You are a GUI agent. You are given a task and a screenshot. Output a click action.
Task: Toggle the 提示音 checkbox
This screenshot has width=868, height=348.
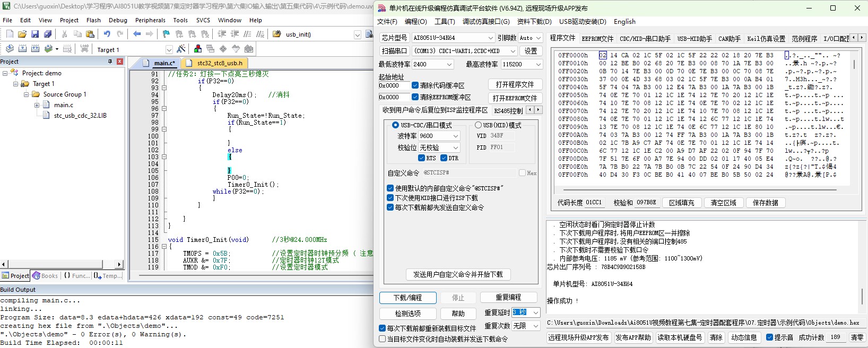[x=769, y=337]
